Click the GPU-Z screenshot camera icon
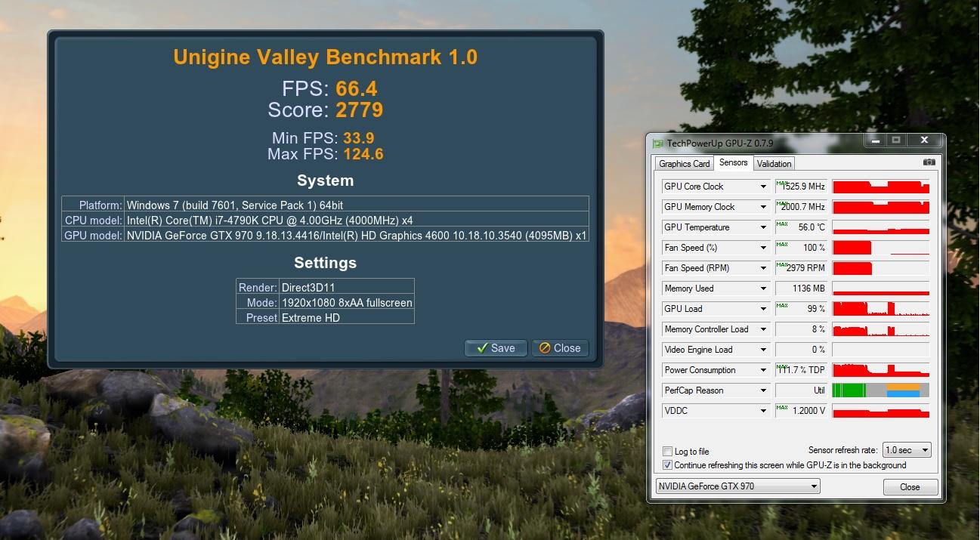 point(929,162)
